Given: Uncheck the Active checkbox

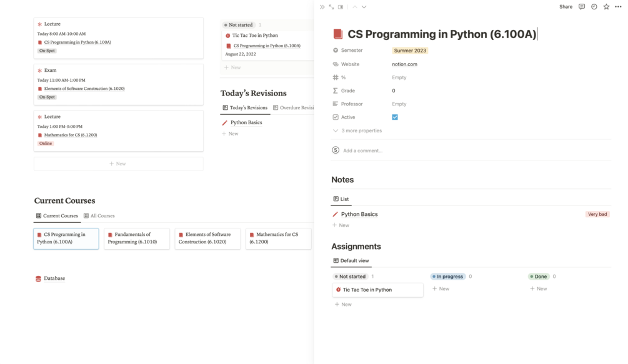Looking at the screenshot, I should [395, 117].
